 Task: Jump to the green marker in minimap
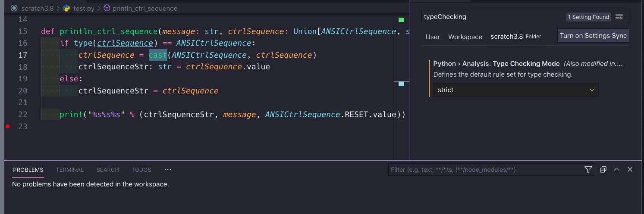click(401, 20)
